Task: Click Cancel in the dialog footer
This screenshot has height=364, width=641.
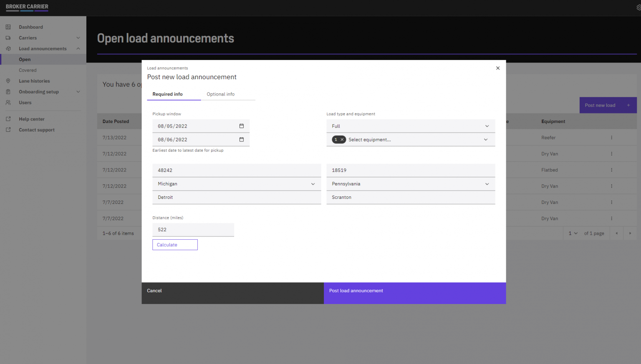Action: click(x=232, y=293)
